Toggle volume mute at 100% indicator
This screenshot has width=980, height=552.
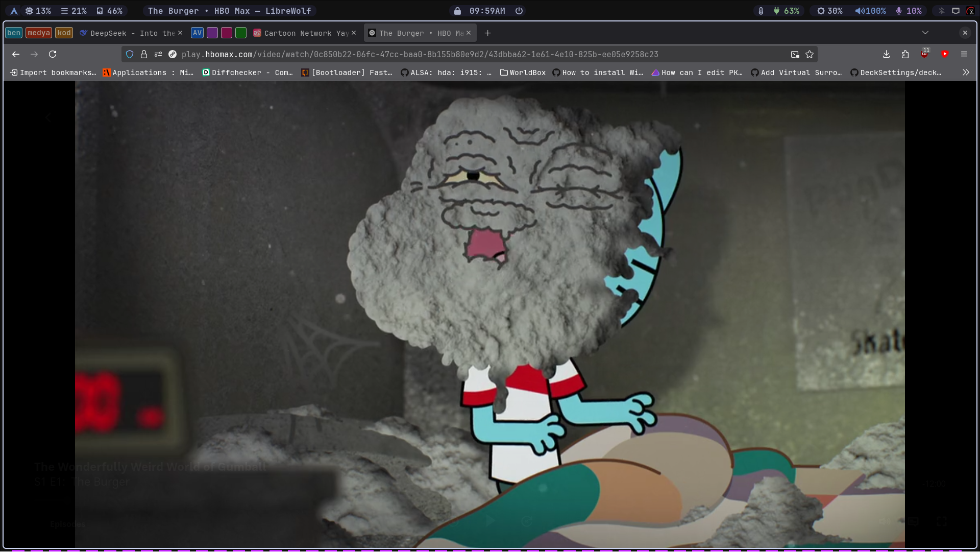[871, 11]
